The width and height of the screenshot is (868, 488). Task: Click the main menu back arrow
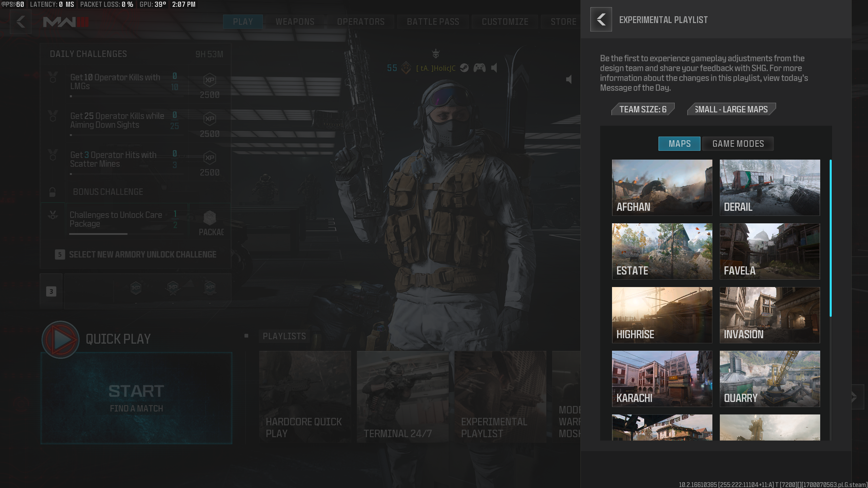[21, 22]
